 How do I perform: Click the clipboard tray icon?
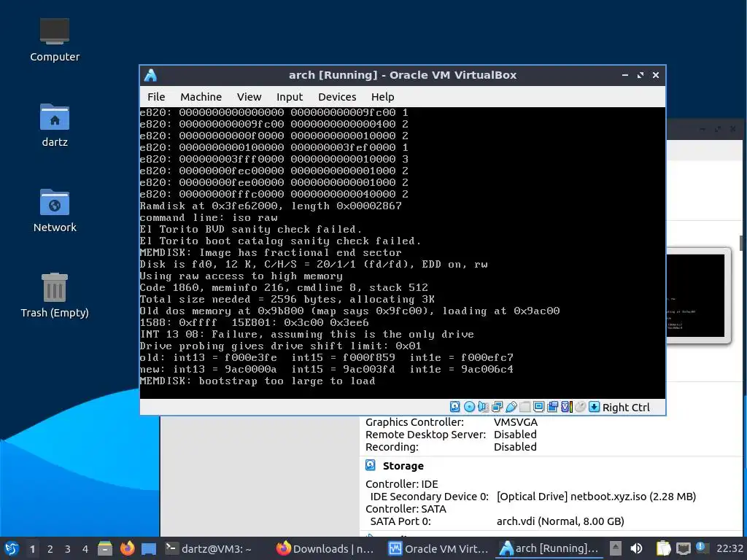pyautogui.click(x=662, y=548)
